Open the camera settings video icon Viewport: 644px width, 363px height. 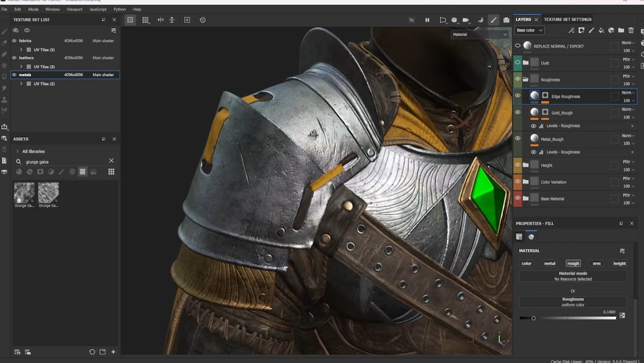466,20
